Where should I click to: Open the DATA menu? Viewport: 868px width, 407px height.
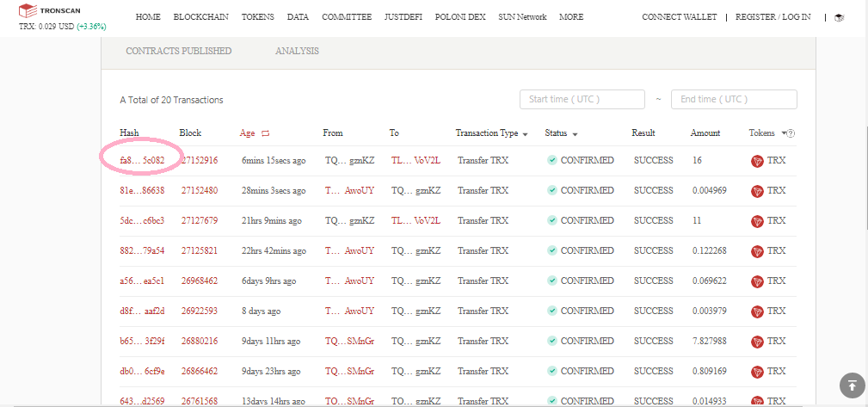coord(298,17)
